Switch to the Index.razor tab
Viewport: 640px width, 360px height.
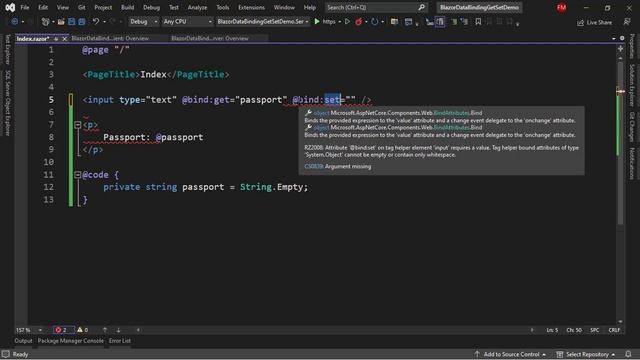pos(33,39)
